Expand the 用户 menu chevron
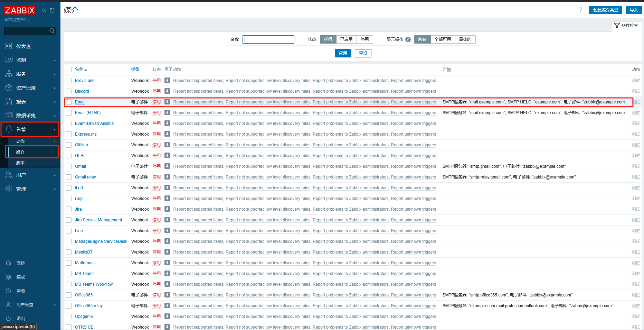 pos(55,175)
